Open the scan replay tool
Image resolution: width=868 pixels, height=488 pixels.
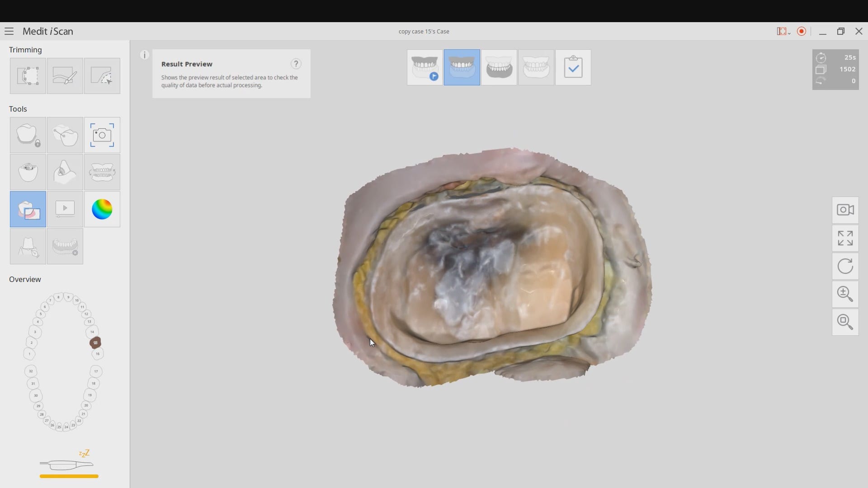[x=65, y=209]
